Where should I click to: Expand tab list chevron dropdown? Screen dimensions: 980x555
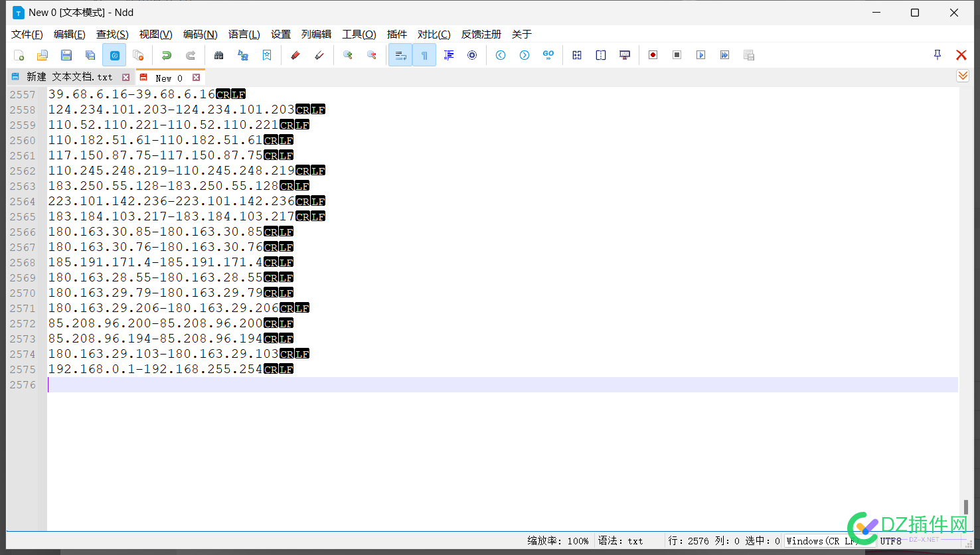(x=963, y=76)
